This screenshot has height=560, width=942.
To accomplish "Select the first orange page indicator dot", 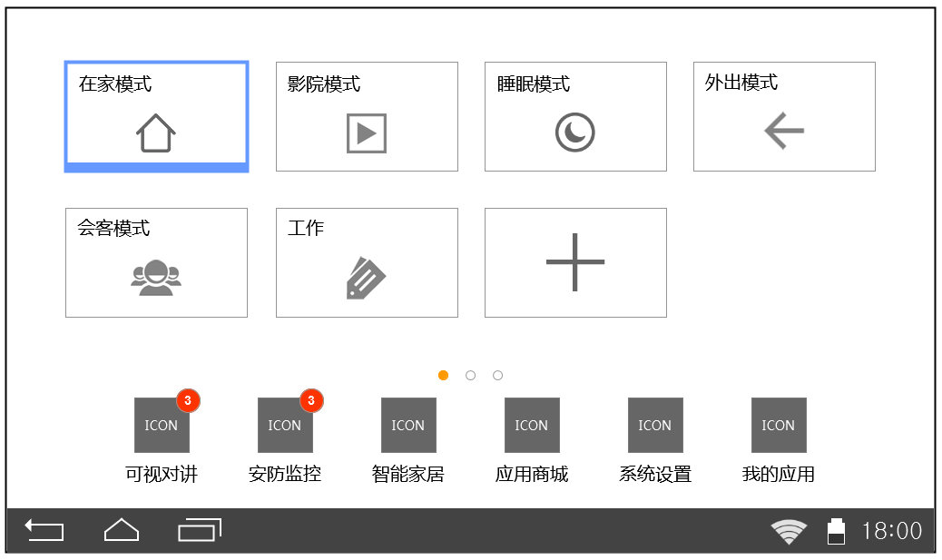I will click(x=443, y=376).
